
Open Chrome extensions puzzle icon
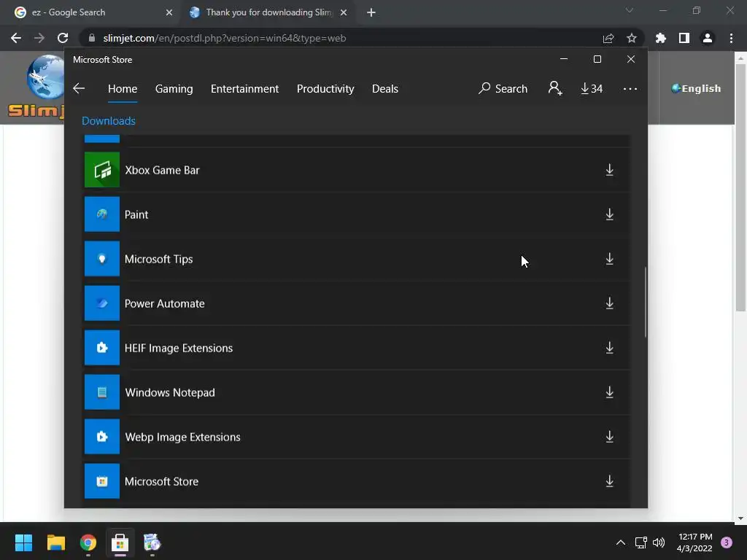661,38
